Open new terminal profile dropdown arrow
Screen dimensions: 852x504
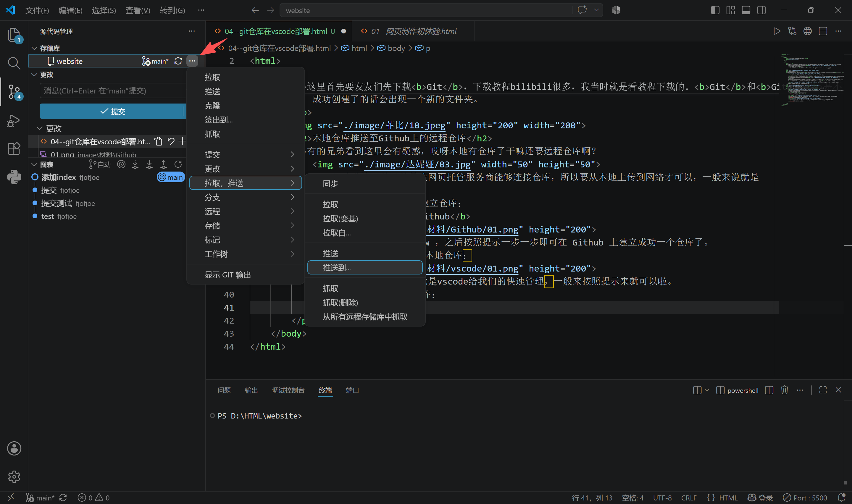(x=707, y=390)
